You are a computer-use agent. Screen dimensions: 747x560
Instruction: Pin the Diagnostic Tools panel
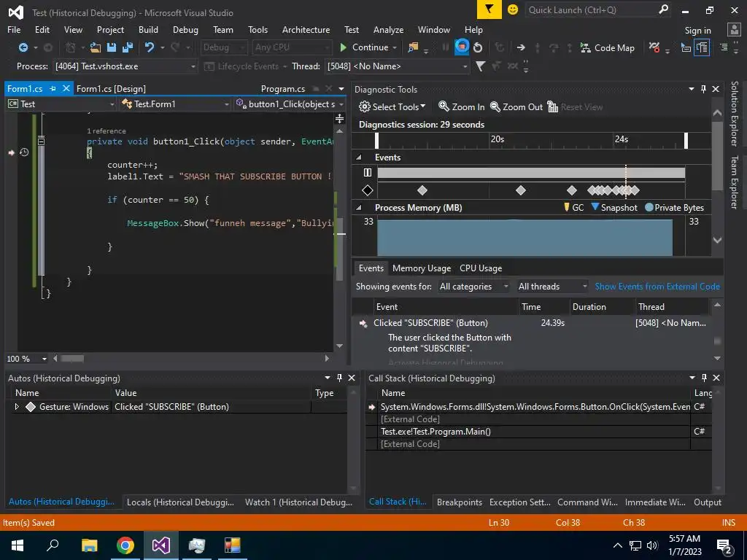point(703,89)
